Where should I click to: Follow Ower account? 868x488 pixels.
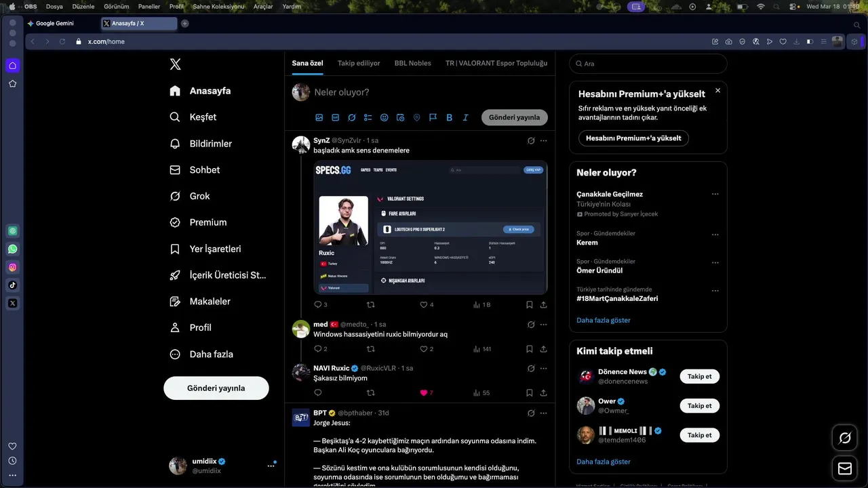(x=699, y=406)
